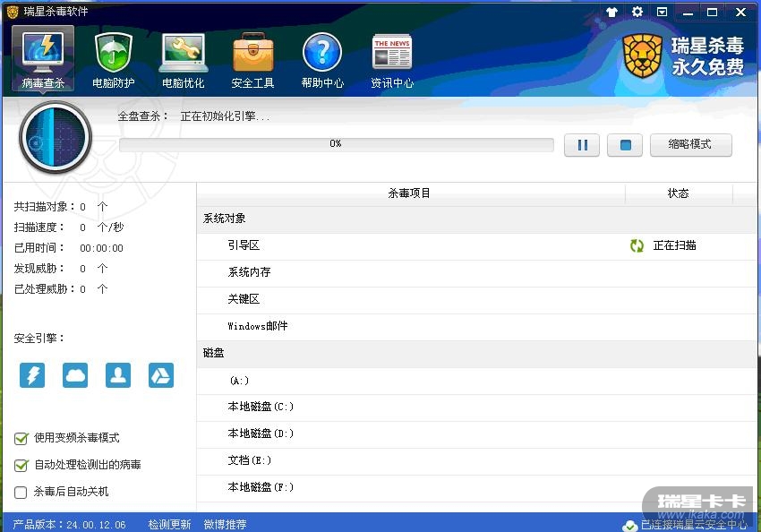Maximize the Rising antivirus window
This screenshot has width=761, height=532.
712,13
